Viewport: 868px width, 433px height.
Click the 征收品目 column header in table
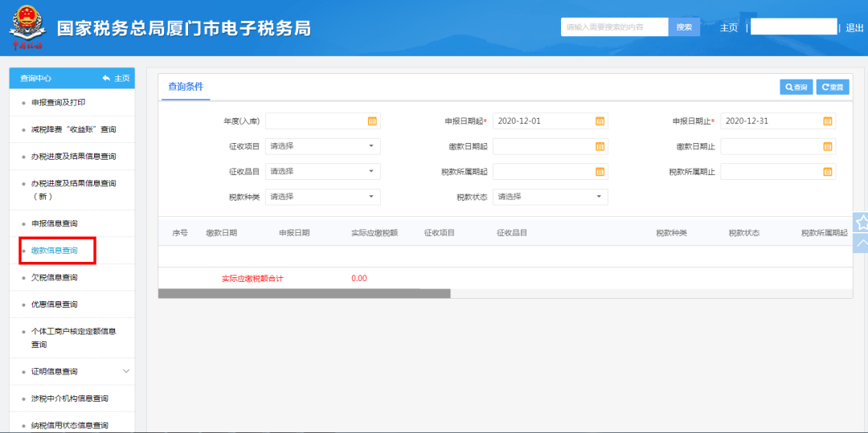pos(512,233)
